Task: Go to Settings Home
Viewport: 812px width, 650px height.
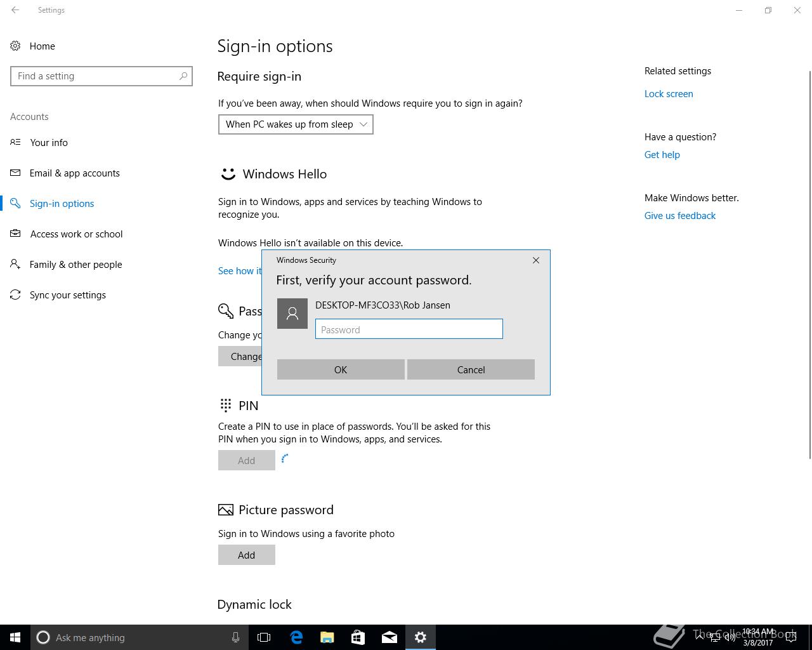Action: coord(43,46)
